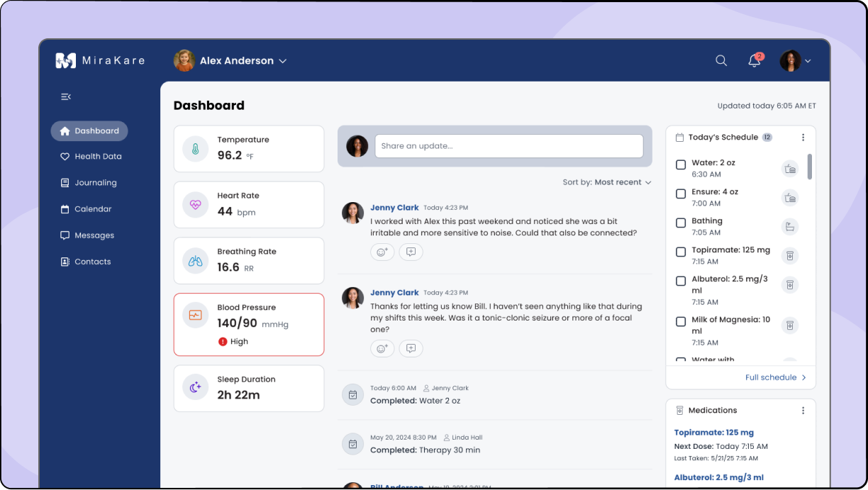
Task: Open the search tool
Action: tap(721, 61)
